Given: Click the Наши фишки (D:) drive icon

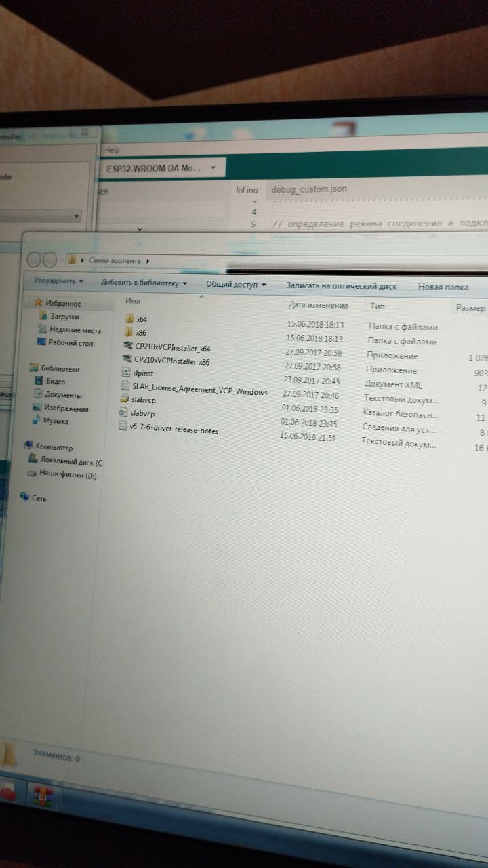Looking at the screenshot, I should pos(31,473).
